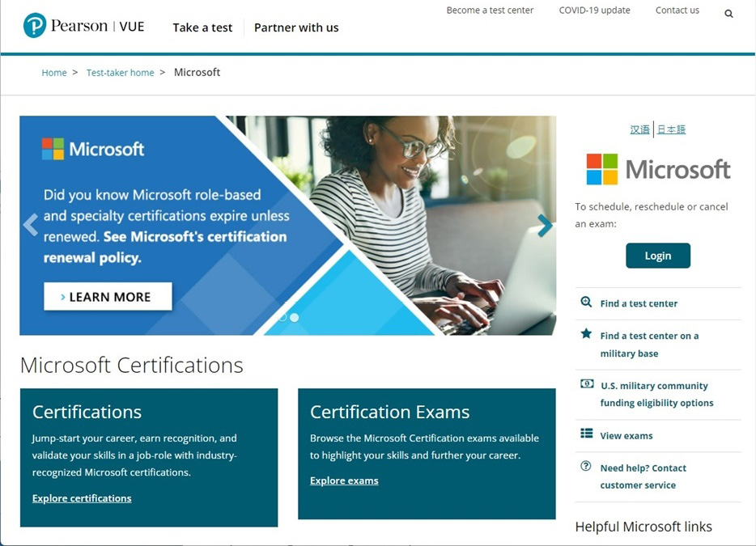
Task: Click the star icon for military base
Action: click(586, 333)
